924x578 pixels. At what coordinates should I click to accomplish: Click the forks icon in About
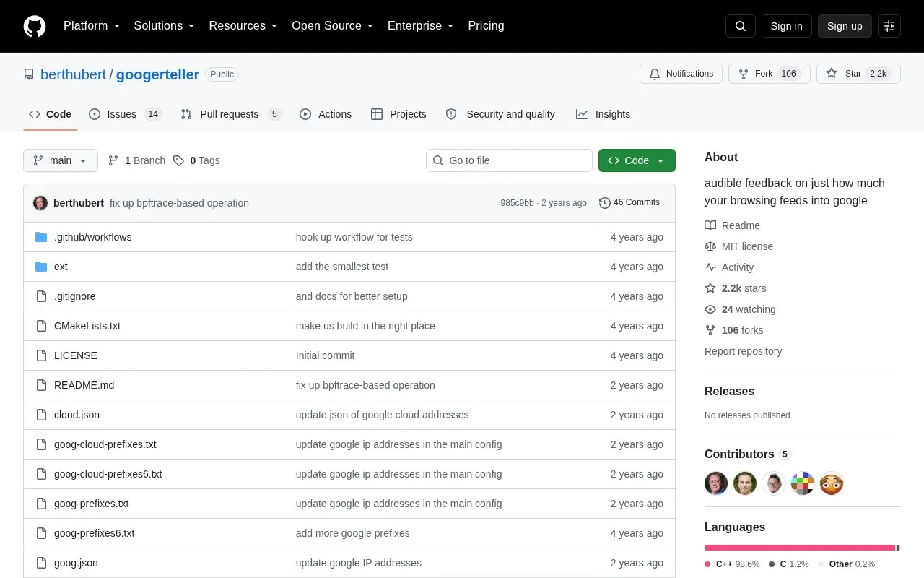pos(710,330)
